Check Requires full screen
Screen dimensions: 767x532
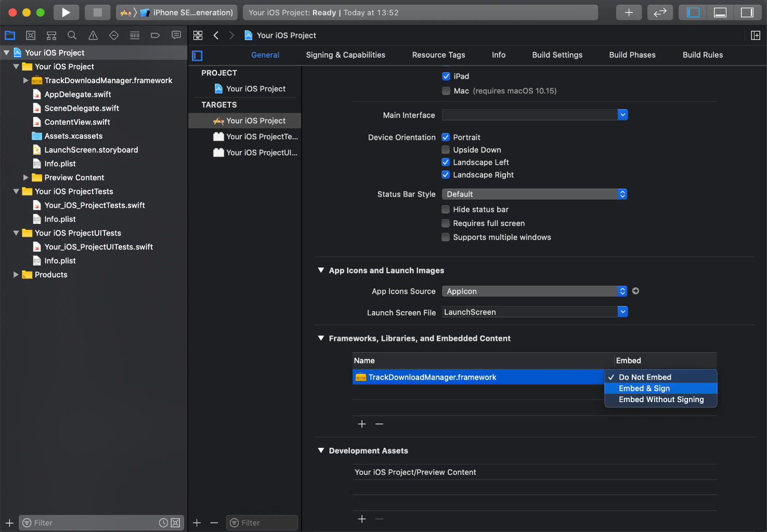(x=446, y=223)
